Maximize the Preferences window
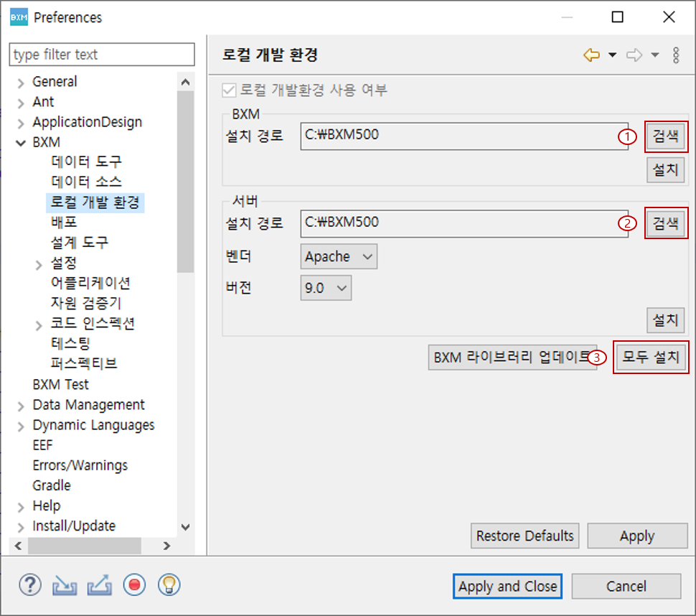The height and width of the screenshot is (616, 696). click(618, 17)
